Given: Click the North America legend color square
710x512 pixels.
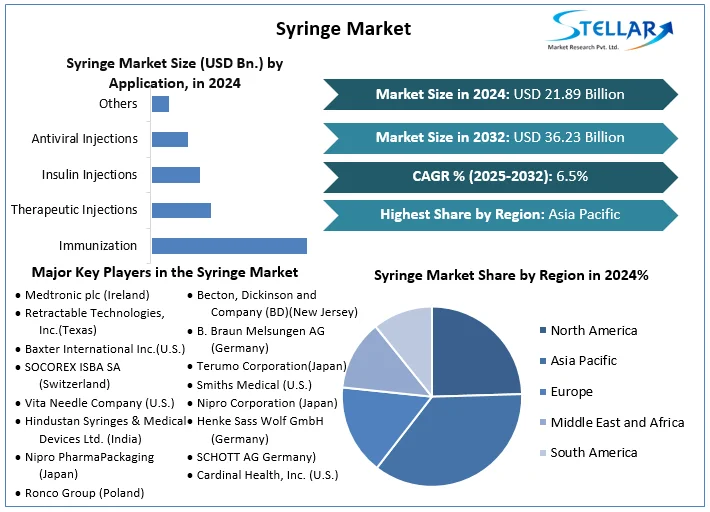Looking at the screenshot, I should tap(542, 331).
